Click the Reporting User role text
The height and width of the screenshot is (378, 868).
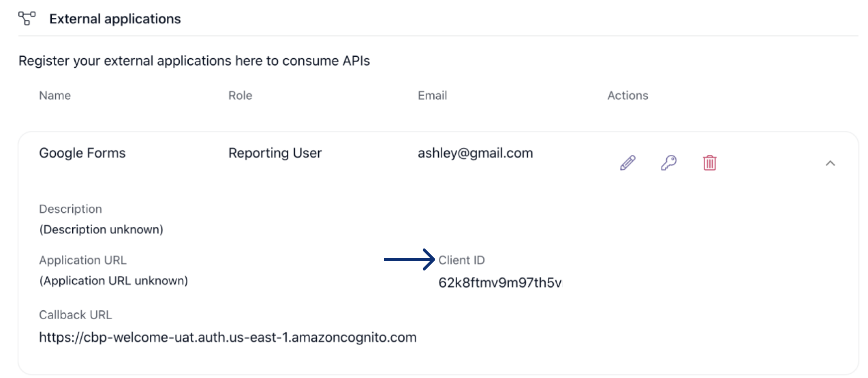275,153
